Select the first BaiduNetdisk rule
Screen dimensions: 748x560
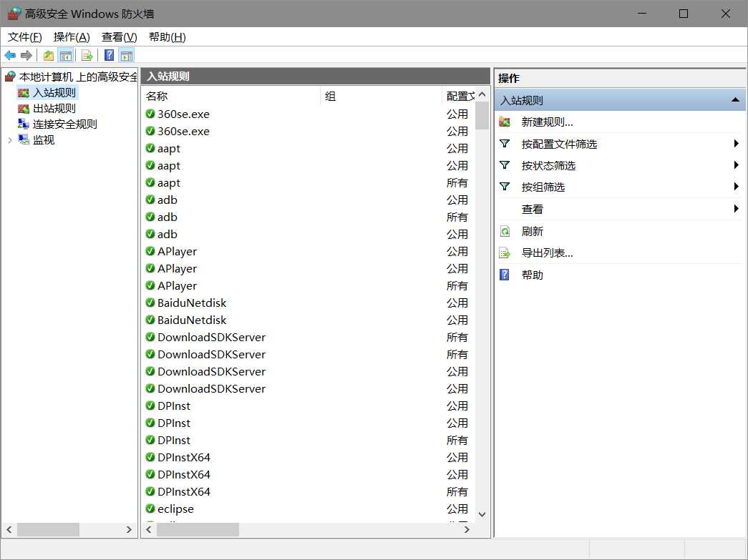[309, 303]
